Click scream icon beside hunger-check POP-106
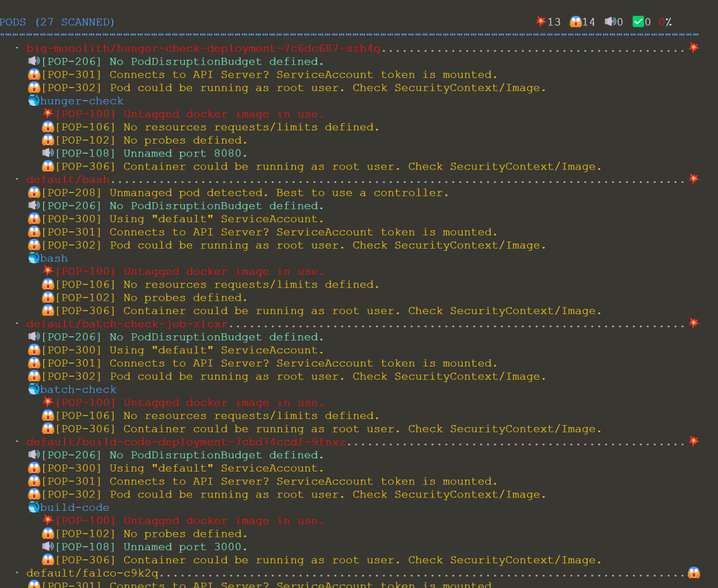Screen dimensions: 718x588 [48, 126]
